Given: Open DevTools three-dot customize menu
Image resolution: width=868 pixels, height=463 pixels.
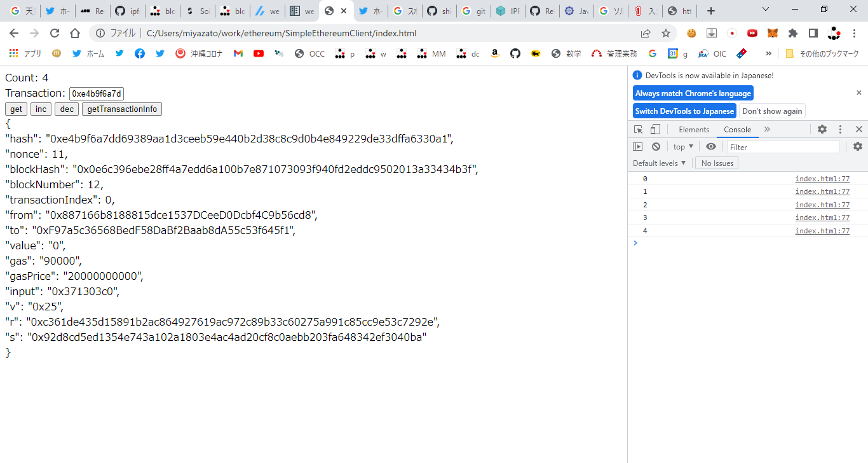Looking at the screenshot, I should (x=840, y=129).
